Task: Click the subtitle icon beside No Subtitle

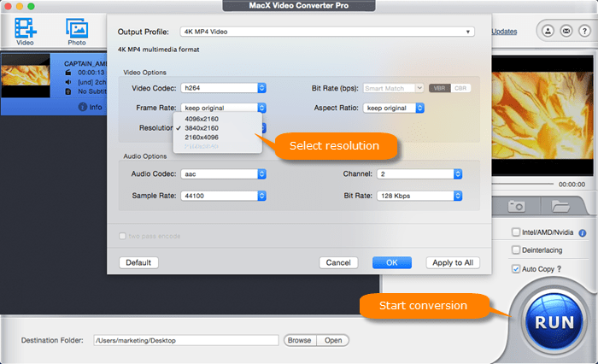Action: click(68, 91)
